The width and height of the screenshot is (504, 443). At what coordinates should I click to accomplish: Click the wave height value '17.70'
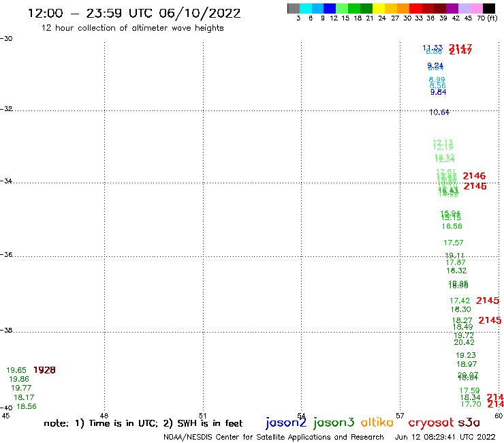(471, 404)
